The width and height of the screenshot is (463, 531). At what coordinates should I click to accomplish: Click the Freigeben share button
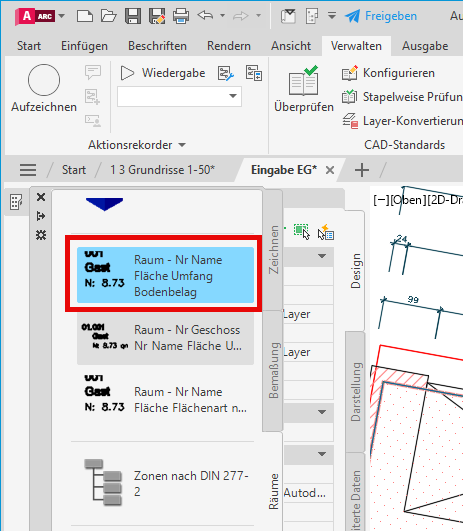381,16
